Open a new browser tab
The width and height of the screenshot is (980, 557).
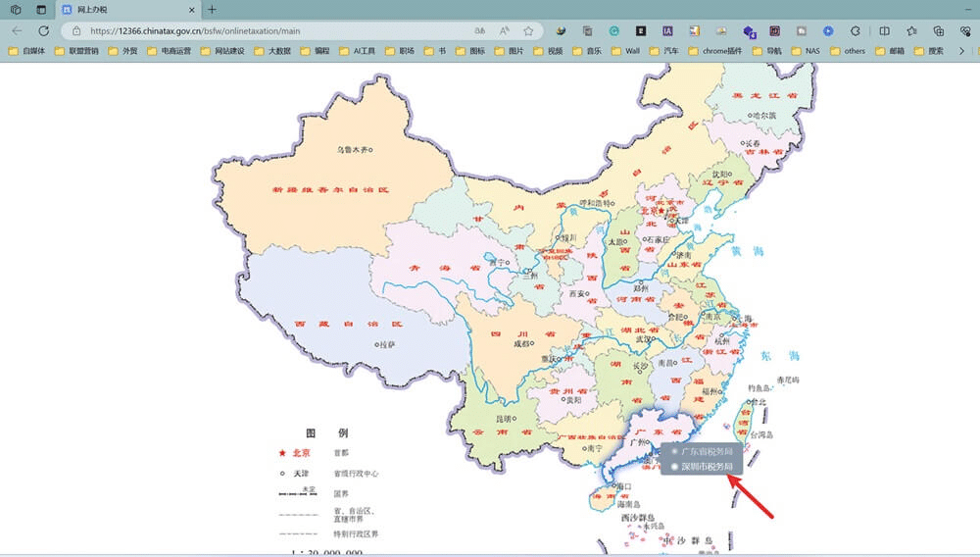tap(212, 10)
